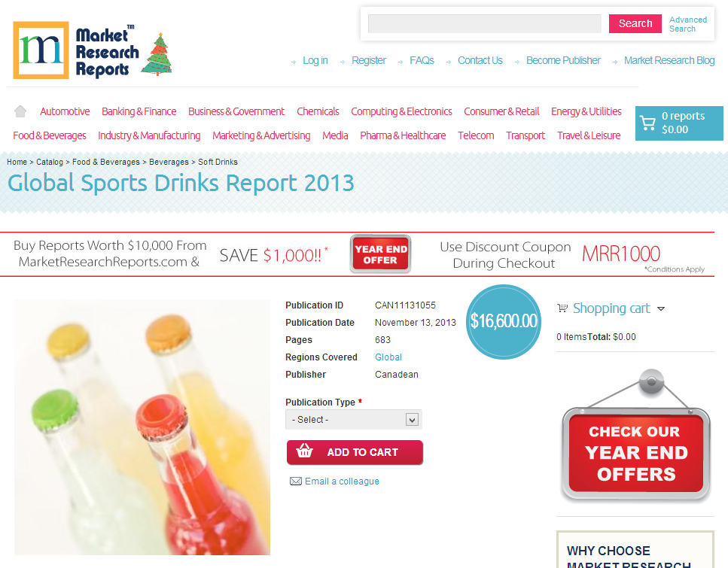Expand the Shopping cart chevron arrow
728x568 pixels.
tap(661, 308)
